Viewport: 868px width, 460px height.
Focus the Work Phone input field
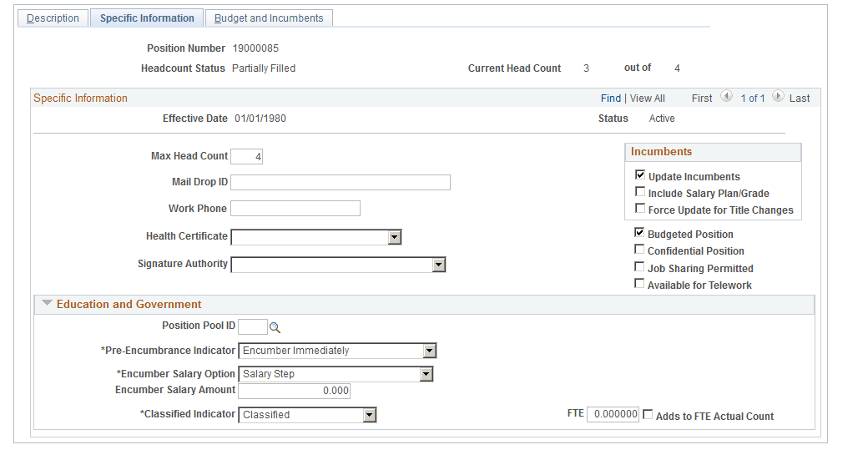(x=295, y=208)
